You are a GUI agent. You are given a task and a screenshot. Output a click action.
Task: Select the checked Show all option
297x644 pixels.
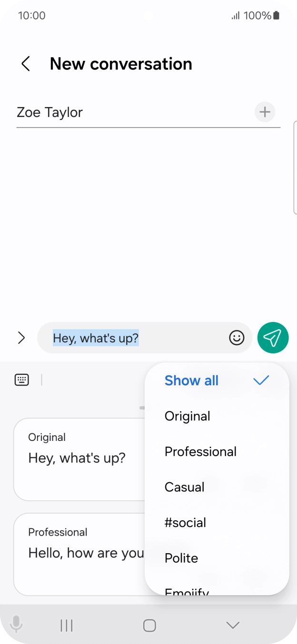(x=217, y=381)
